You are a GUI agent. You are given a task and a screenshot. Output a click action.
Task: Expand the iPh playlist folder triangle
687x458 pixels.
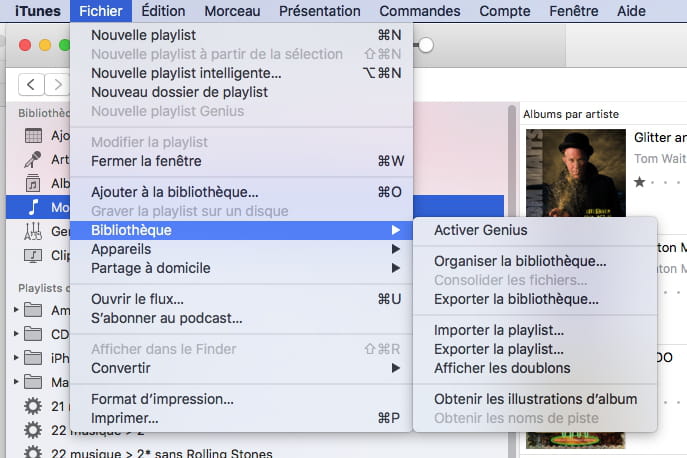[16, 358]
